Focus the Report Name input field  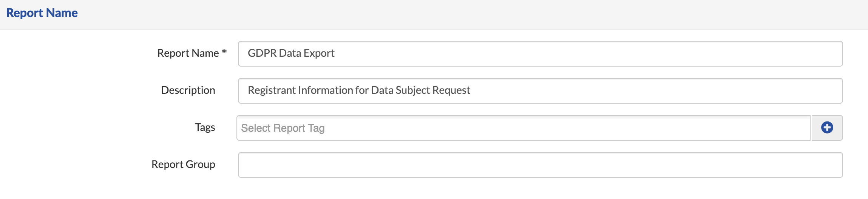[540, 54]
